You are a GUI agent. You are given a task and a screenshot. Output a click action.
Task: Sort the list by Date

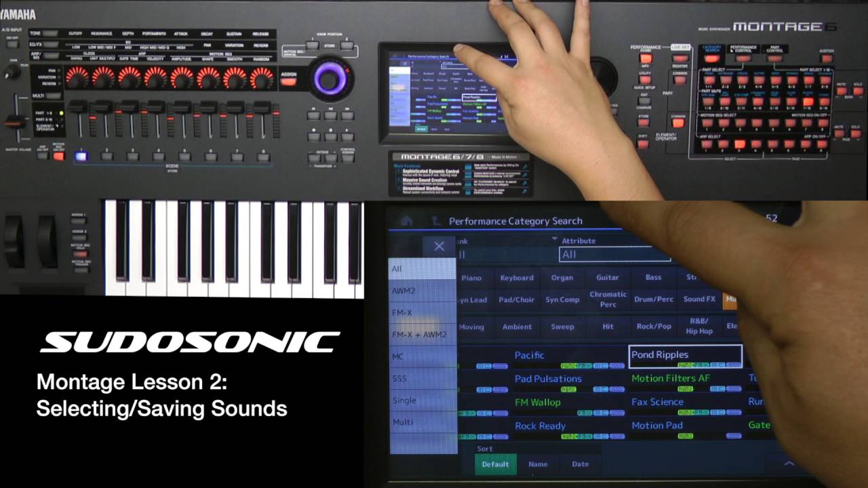click(x=580, y=464)
